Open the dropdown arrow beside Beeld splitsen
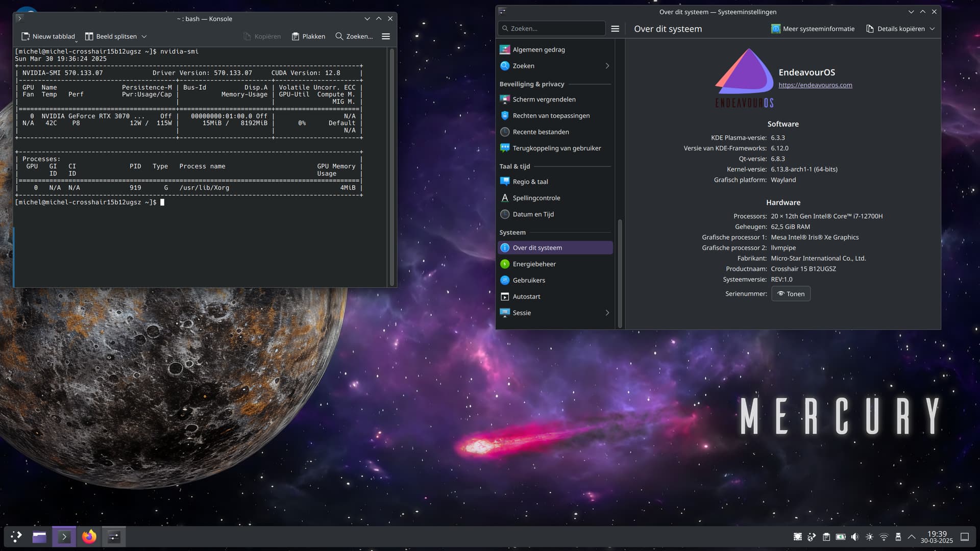Screen dimensions: 980x551 [144, 36]
